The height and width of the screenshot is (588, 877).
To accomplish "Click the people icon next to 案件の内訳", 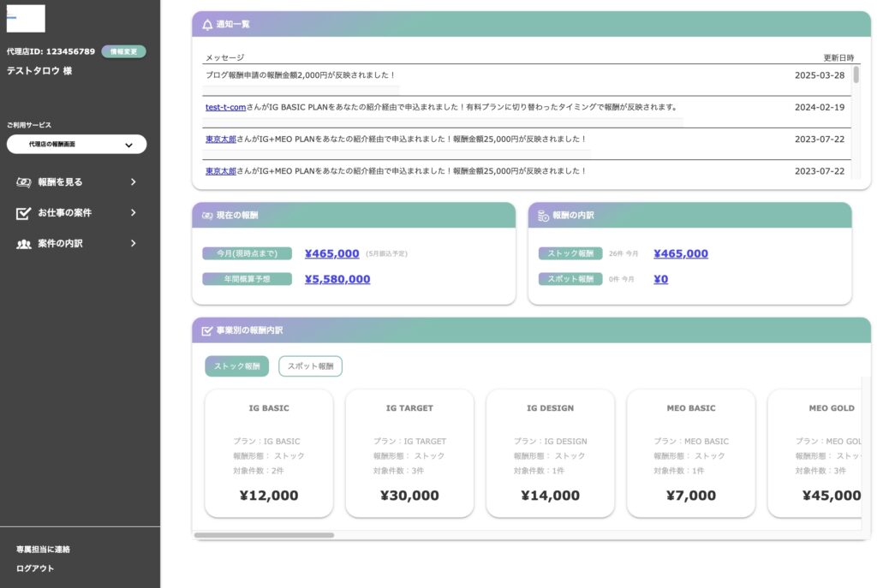I will click(x=24, y=244).
